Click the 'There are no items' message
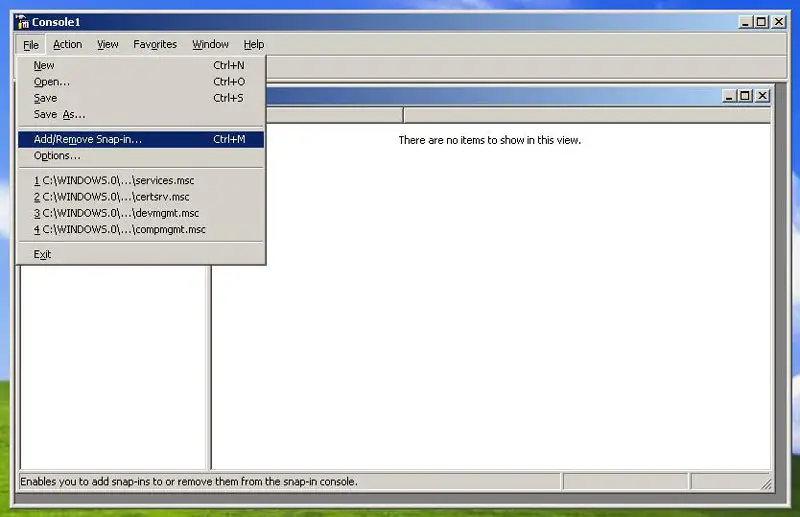This screenshot has height=517, width=800. coord(490,140)
